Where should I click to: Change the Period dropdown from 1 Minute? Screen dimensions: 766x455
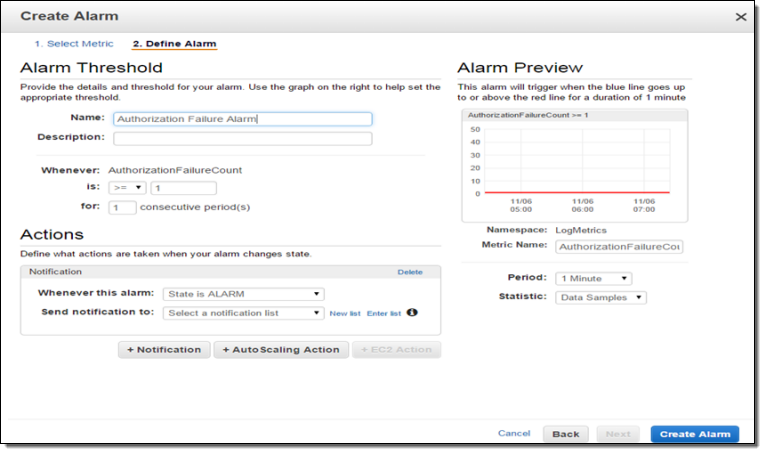click(x=595, y=278)
